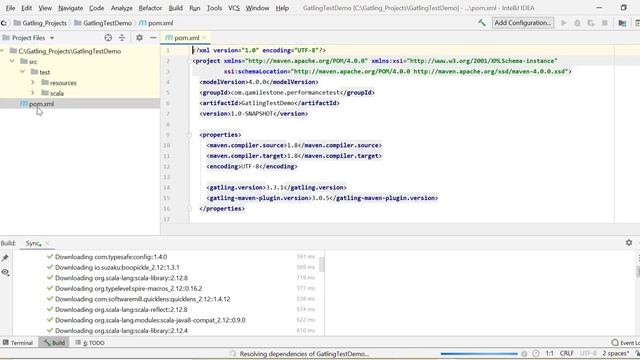Open the Build tool window button

click(x=54, y=342)
